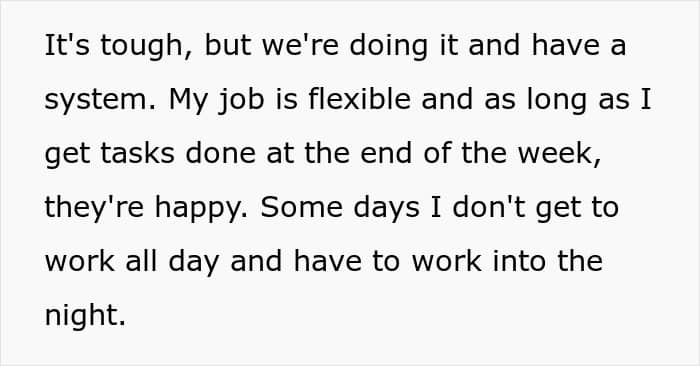Click the word "they're"
This screenshot has width=700, height=366.
tap(94, 208)
